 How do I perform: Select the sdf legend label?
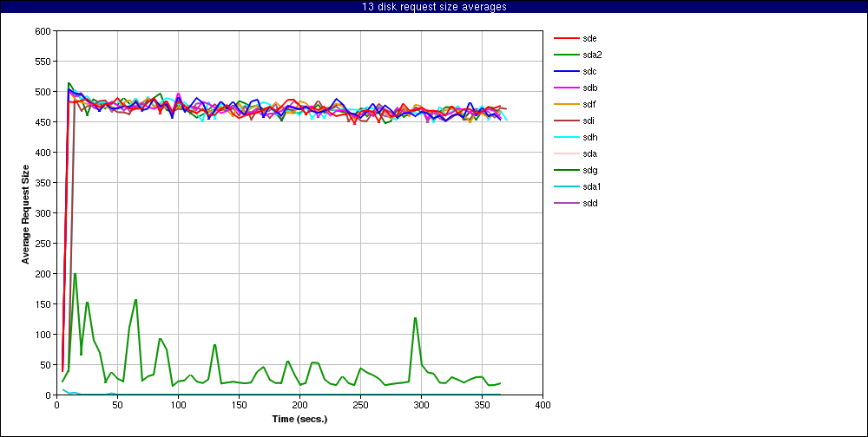589,104
